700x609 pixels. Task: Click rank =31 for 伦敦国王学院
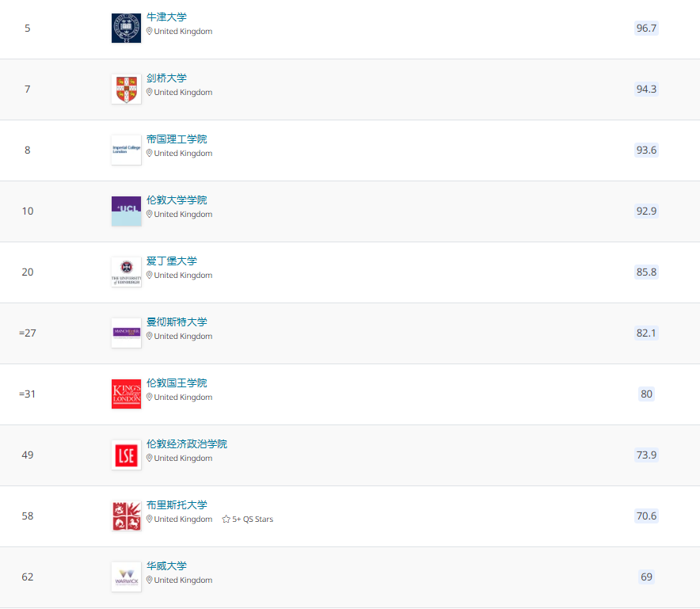point(27,394)
